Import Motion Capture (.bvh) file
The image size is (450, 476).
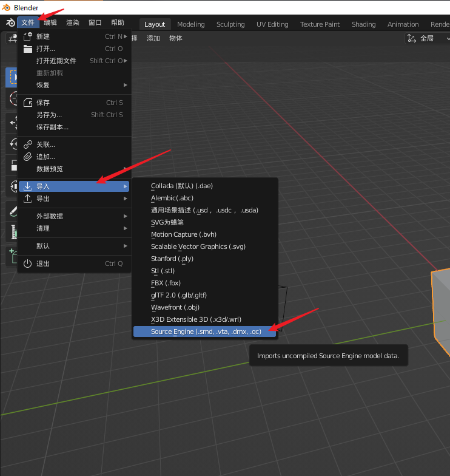[x=205, y=234]
